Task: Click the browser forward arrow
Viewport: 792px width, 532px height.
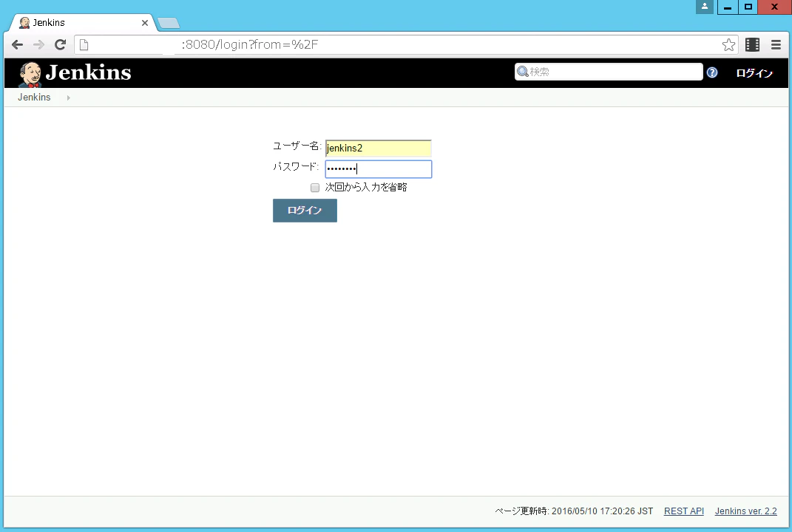Action: (x=38, y=45)
